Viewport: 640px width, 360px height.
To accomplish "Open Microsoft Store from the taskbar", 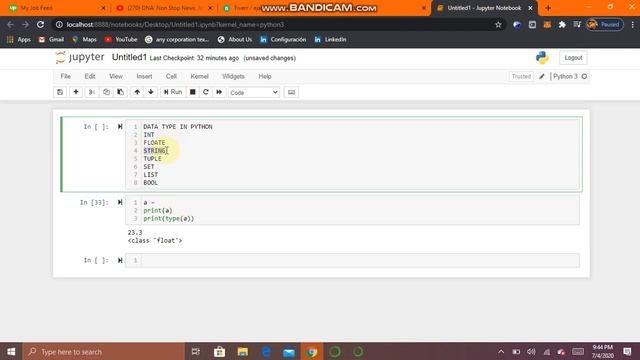I will tap(220, 351).
